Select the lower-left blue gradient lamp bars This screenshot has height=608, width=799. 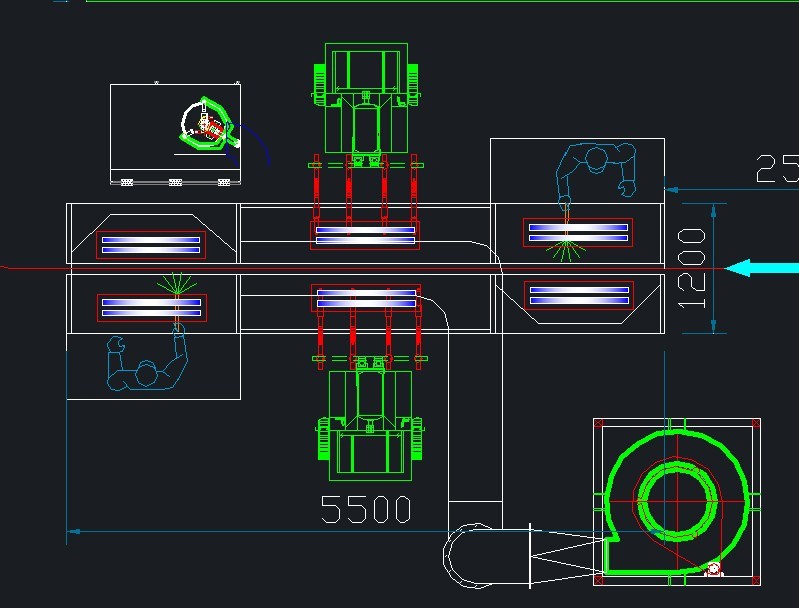click(x=150, y=307)
